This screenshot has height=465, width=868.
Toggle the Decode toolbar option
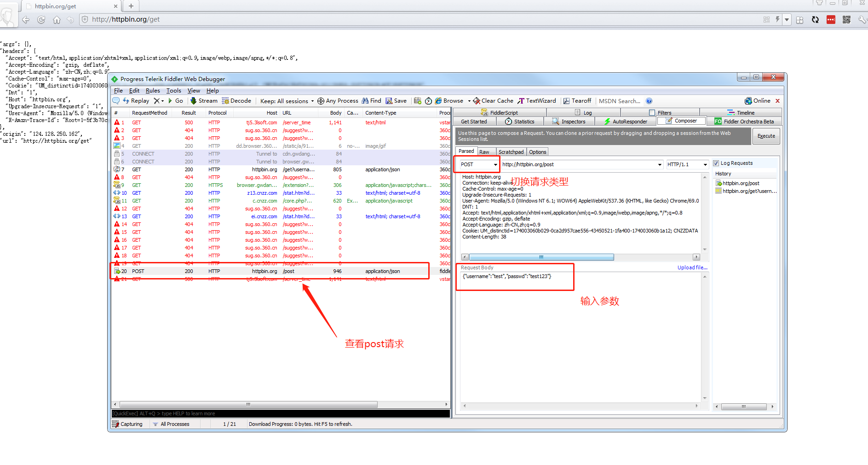pyautogui.click(x=236, y=101)
